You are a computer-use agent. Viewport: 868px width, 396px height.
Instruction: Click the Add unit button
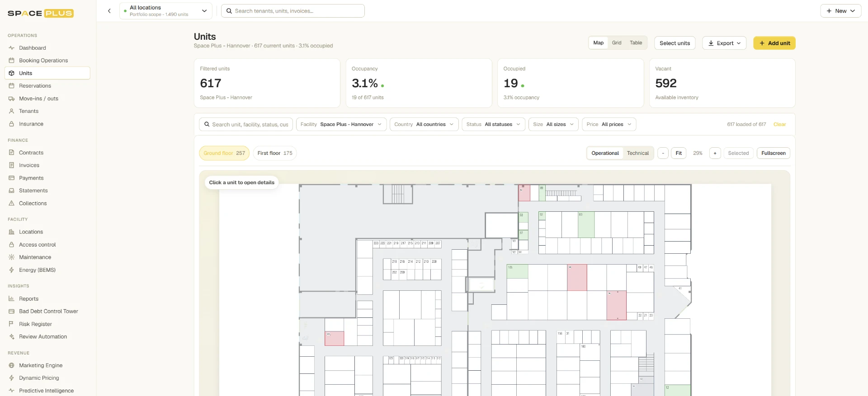[x=774, y=43]
